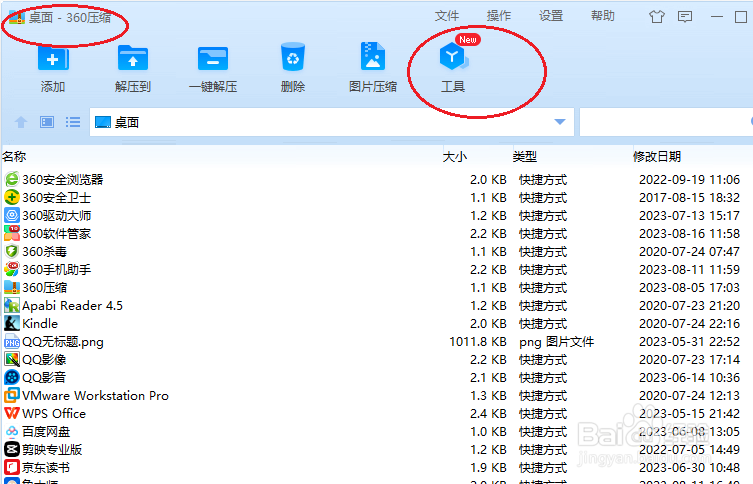Click the 百度网盘 icon

12,431
